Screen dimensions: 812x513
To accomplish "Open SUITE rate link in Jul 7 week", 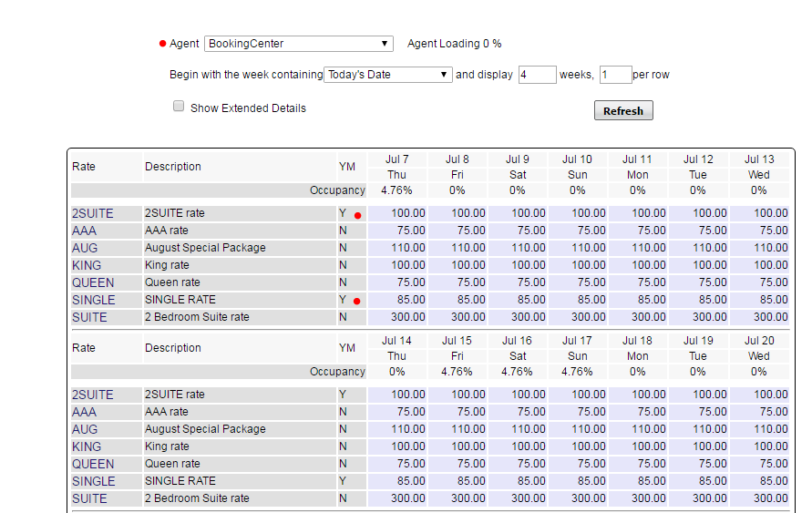I will coord(89,317).
